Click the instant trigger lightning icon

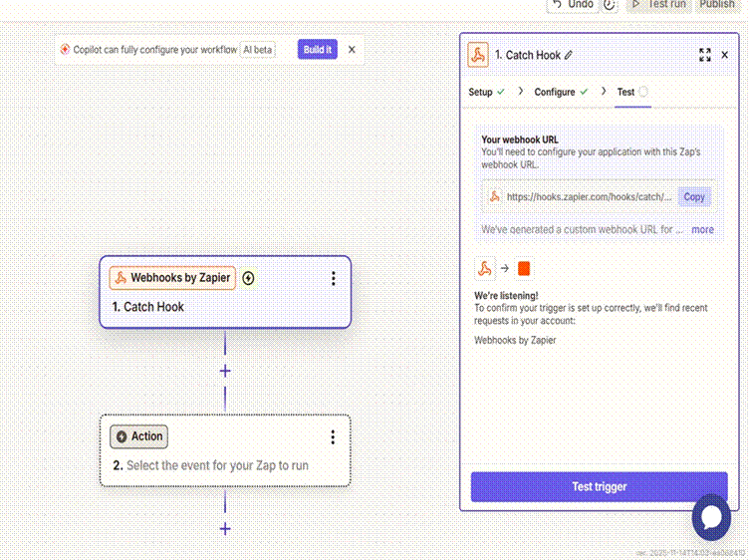pos(248,278)
